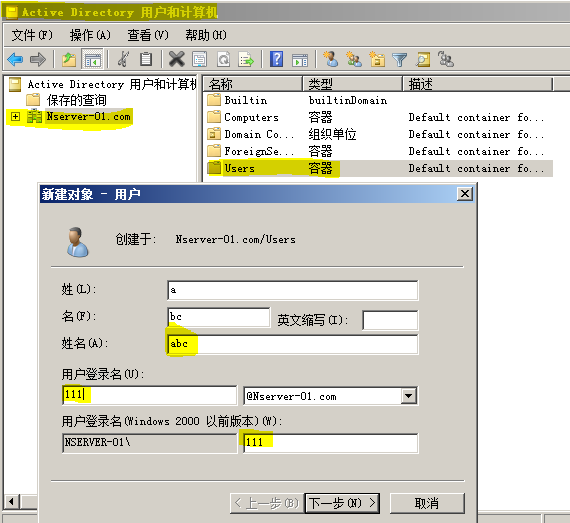The image size is (570, 523).
Task: Sort by the 描述 column header
Action: 478,84
